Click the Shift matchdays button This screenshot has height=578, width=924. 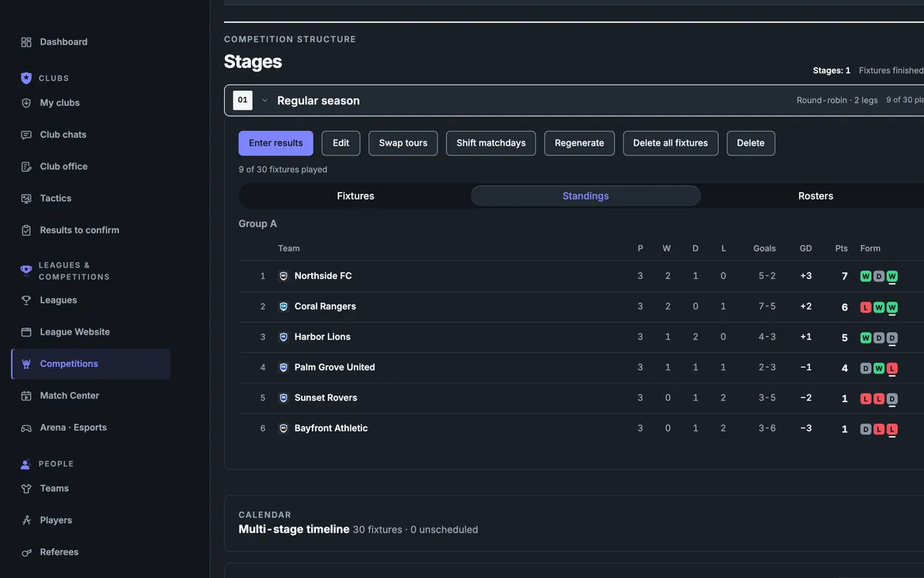pos(491,143)
